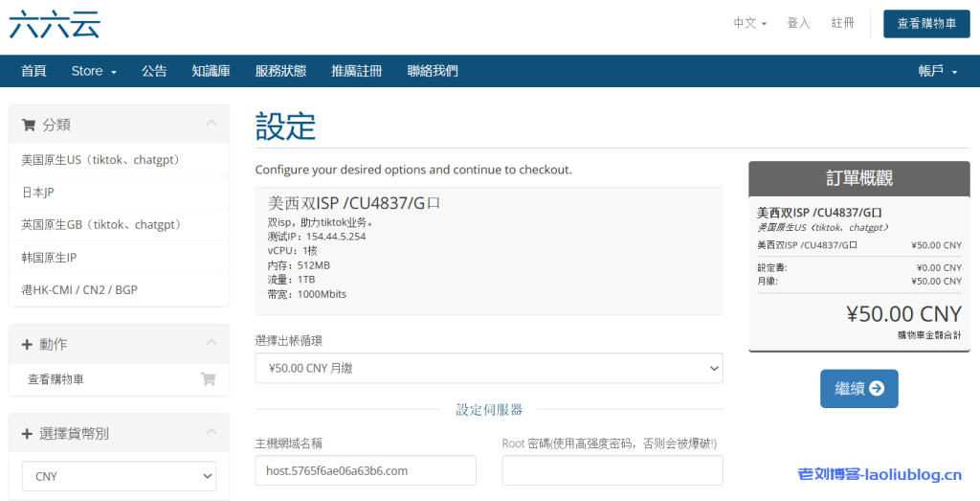This screenshot has width=980, height=501.
Task: Go to 首頁 in the navigation bar
Action: click(33, 71)
